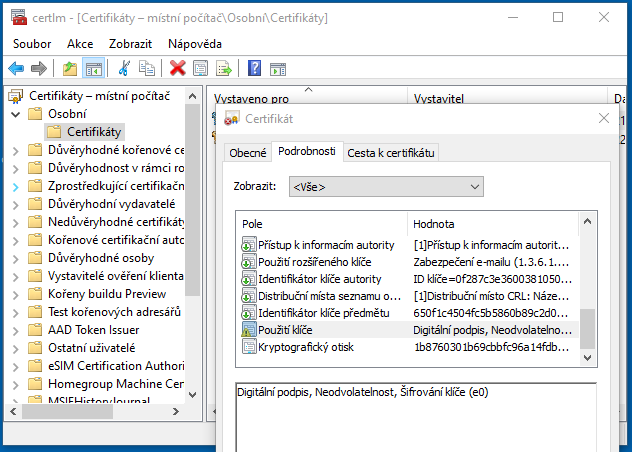Click the field list scroll up arrow
The width and height of the screenshot is (632, 452).
pyautogui.click(x=587, y=221)
